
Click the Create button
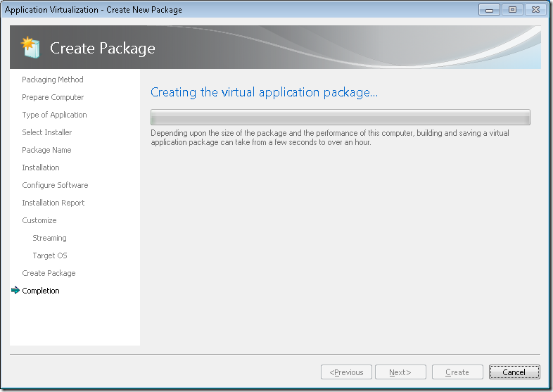pos(457,372)
